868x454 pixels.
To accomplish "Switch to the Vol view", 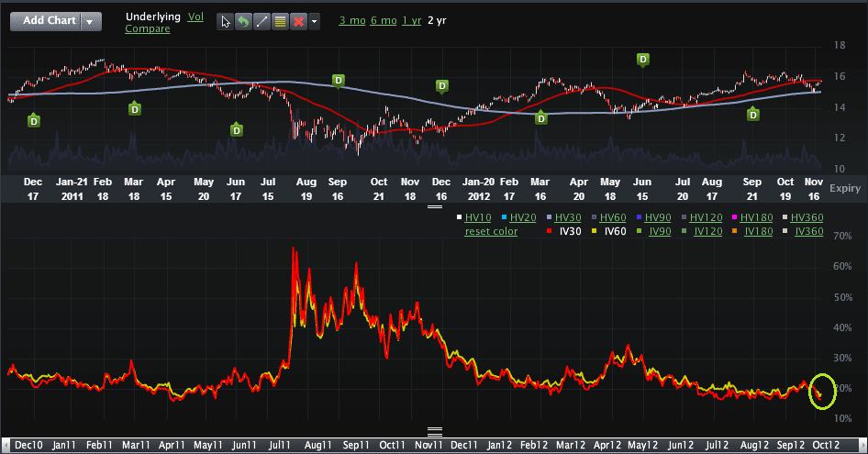I will coord(195,17).
